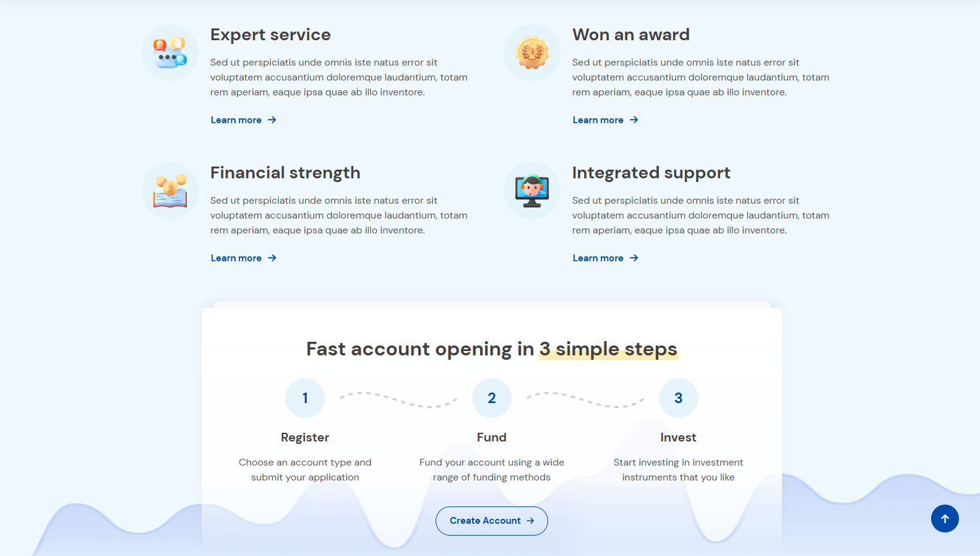
Task: Click the scroll-to-top arrow button
Action: point(945,519)
